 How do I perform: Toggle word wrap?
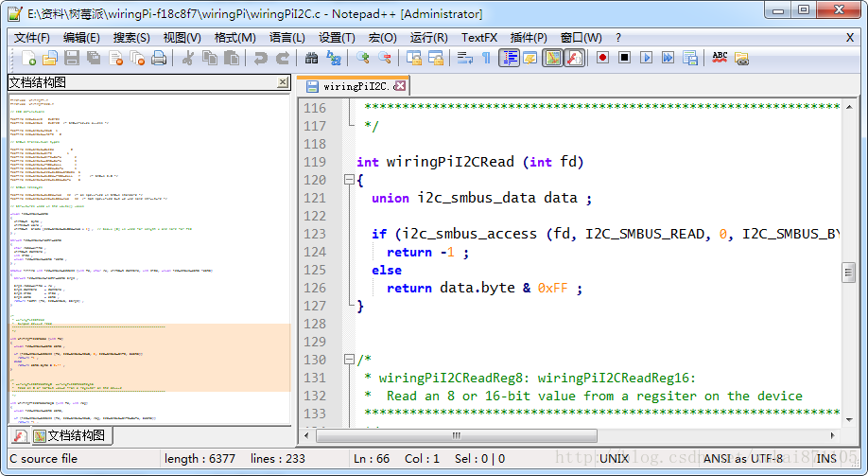[465, 58]
